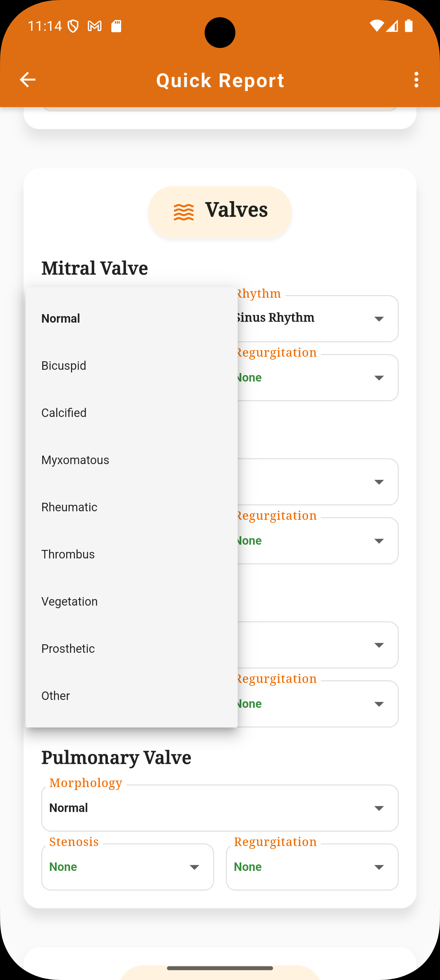Choose Prosthetic from the dropdown list
Image resolution: width=440 pixels, height=980 pixels.
coord(132,649)
